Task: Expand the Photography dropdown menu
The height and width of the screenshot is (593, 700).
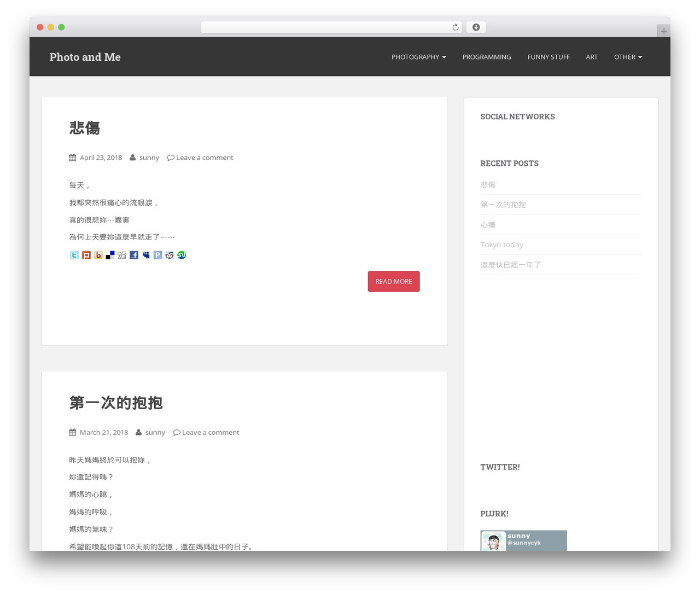Action: (x=419, y=57)
